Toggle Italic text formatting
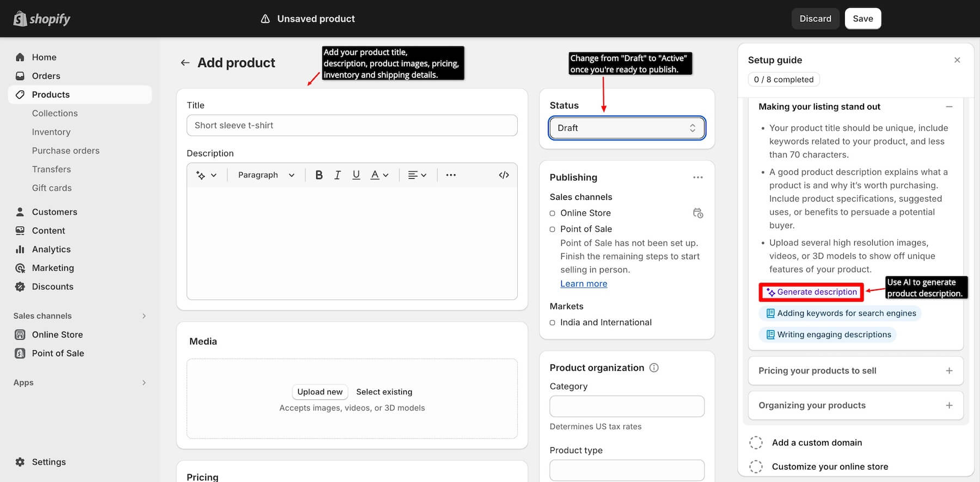 (x=338, y=175)
